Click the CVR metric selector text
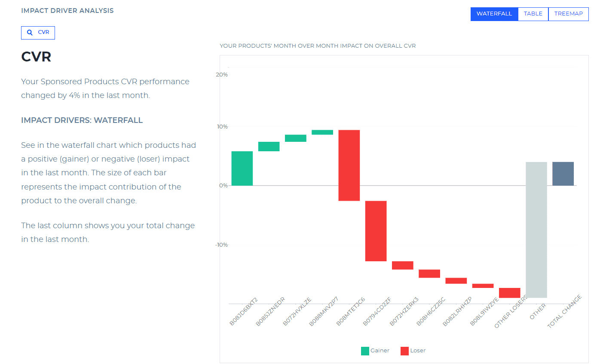The height and width of the screenshot is (364, 600). [43, 33]
